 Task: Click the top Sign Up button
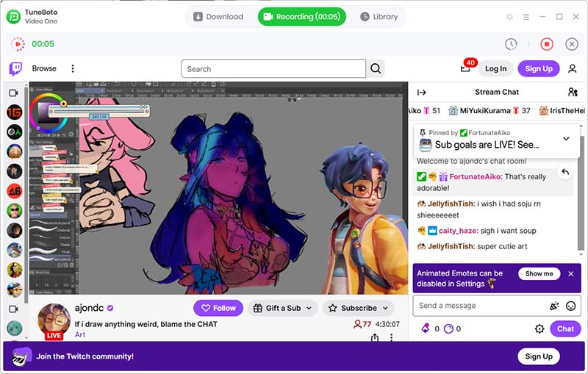tap(539, 68)
